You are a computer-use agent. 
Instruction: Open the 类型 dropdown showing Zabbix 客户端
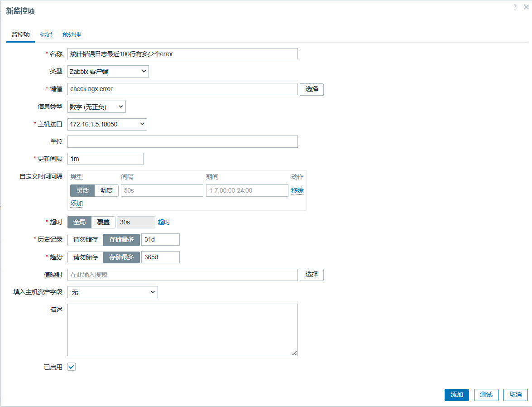click(x=108, y=72)
